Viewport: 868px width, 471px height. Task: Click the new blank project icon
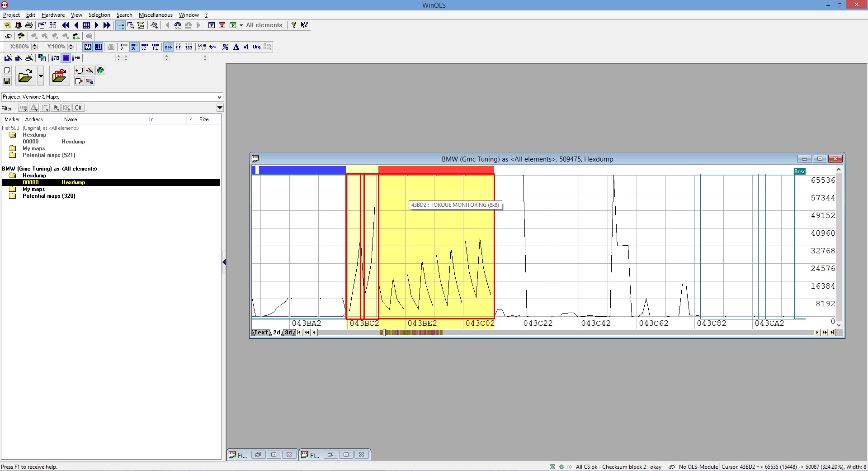pyautogui.click(x=7, y=71)
